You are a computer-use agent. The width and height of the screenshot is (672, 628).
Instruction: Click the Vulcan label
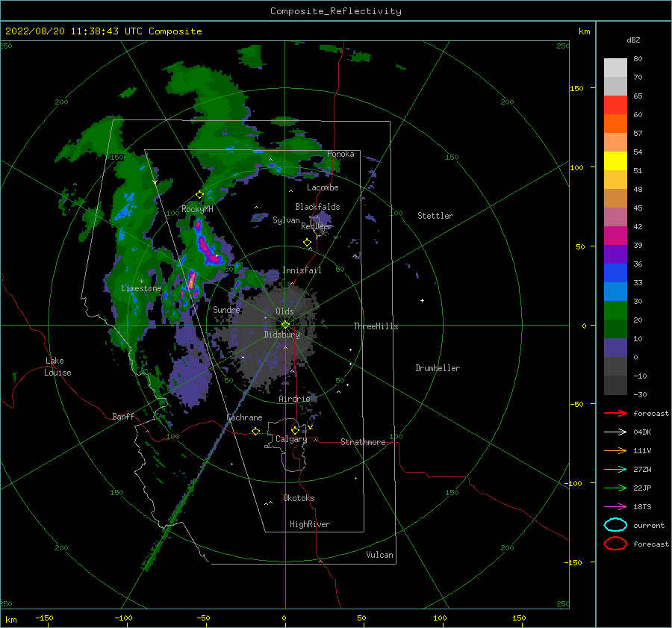point(379,555)
